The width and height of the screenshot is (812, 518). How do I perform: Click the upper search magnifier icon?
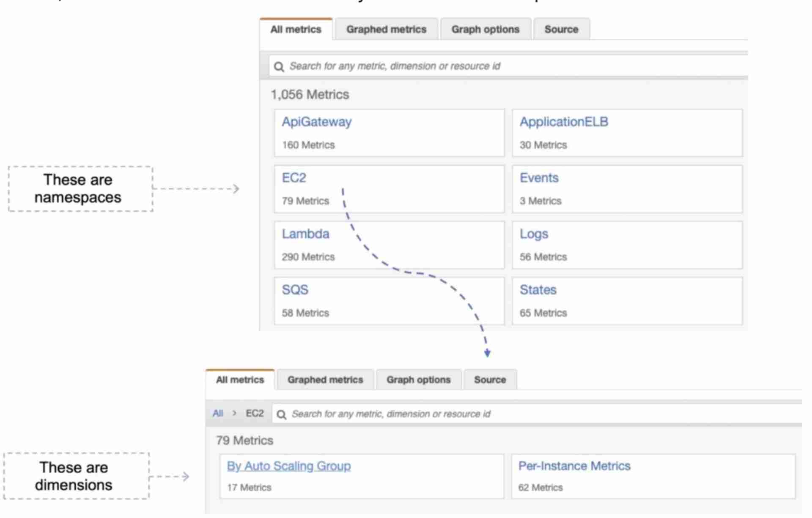coord(279,66)
